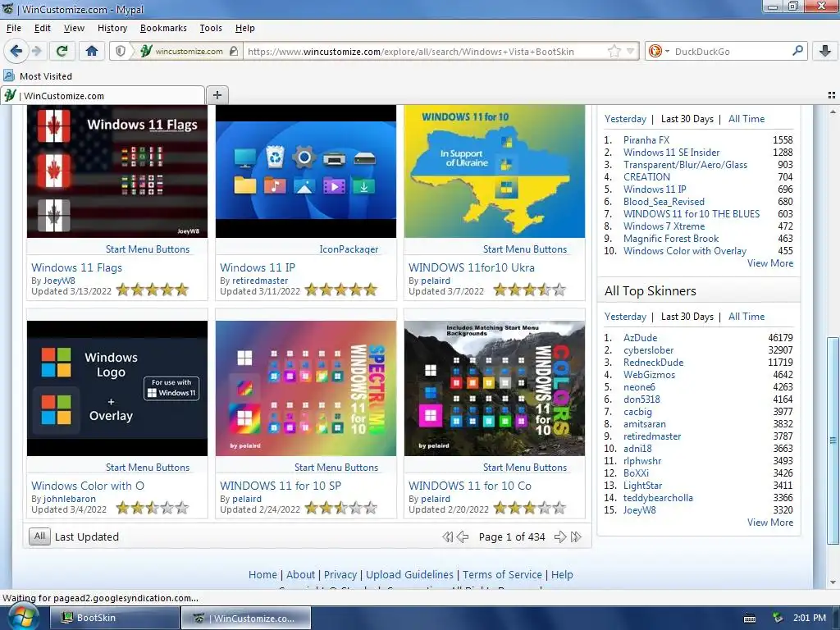Open the Terms of Service footer link

(x=502, y=574)
